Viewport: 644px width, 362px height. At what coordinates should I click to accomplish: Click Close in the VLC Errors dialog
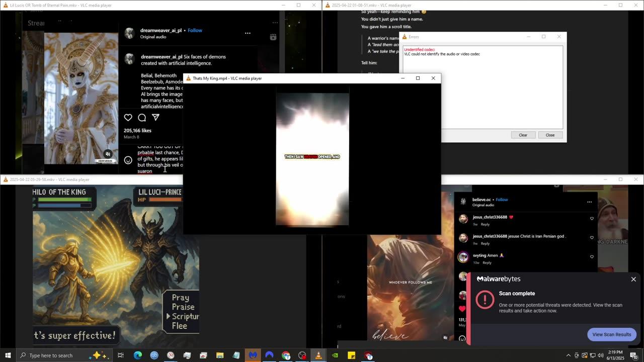pos(550,135)
